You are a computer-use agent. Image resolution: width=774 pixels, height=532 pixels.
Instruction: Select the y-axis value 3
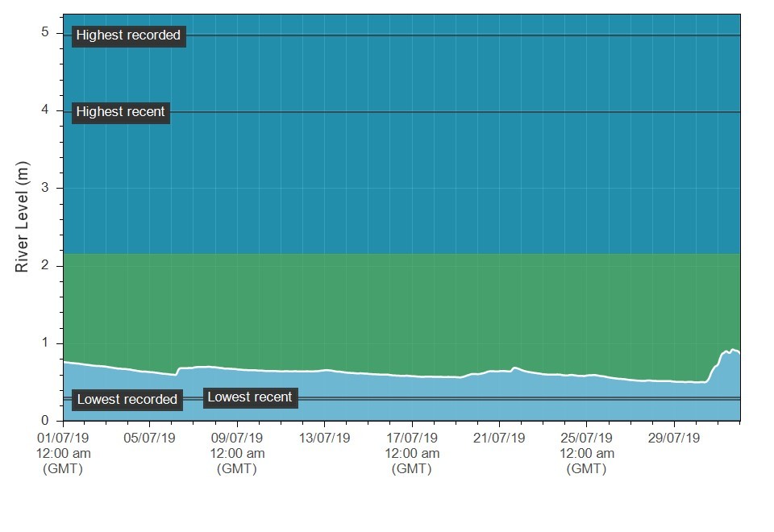[x=45, y=188]
